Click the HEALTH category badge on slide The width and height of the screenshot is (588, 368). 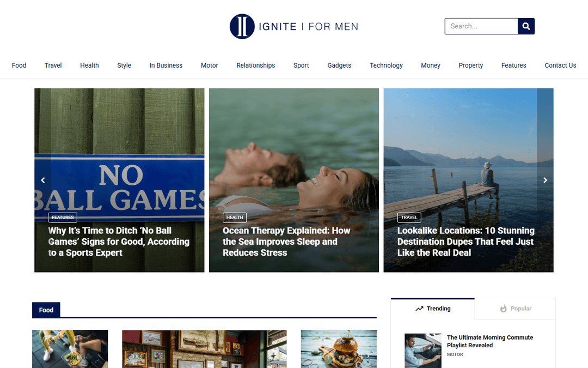[235, 218]
